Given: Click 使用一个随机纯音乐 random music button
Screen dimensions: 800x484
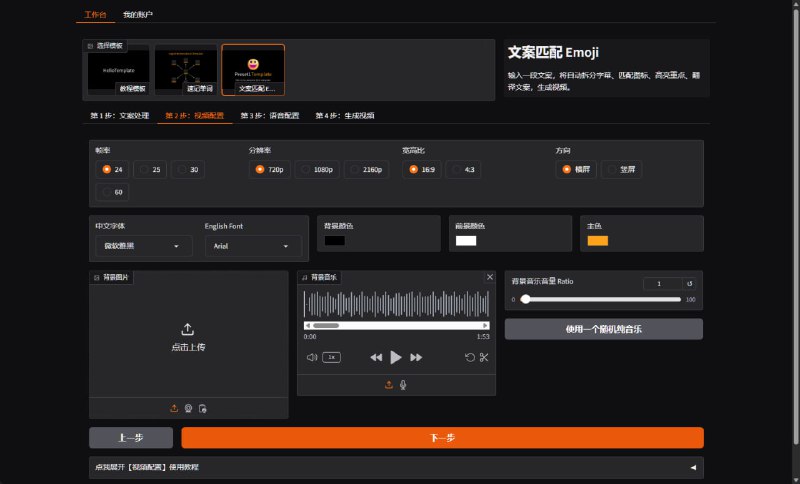Looking at the screenshot, I should [x=604, y=329].
